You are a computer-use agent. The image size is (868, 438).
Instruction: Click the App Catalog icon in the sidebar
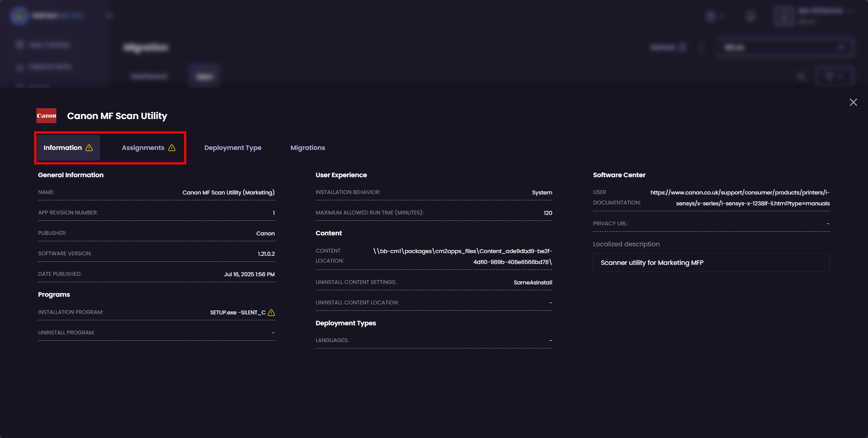(20, 44)
